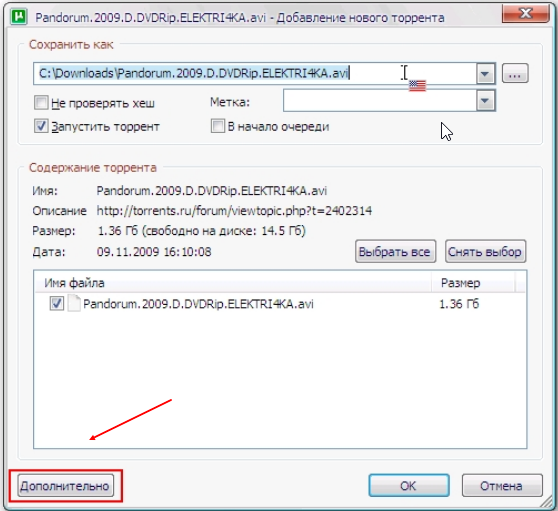Close the add new torrent dialog
The height and width of the screenshot is (511, 558).
click(x=525, y=14)
